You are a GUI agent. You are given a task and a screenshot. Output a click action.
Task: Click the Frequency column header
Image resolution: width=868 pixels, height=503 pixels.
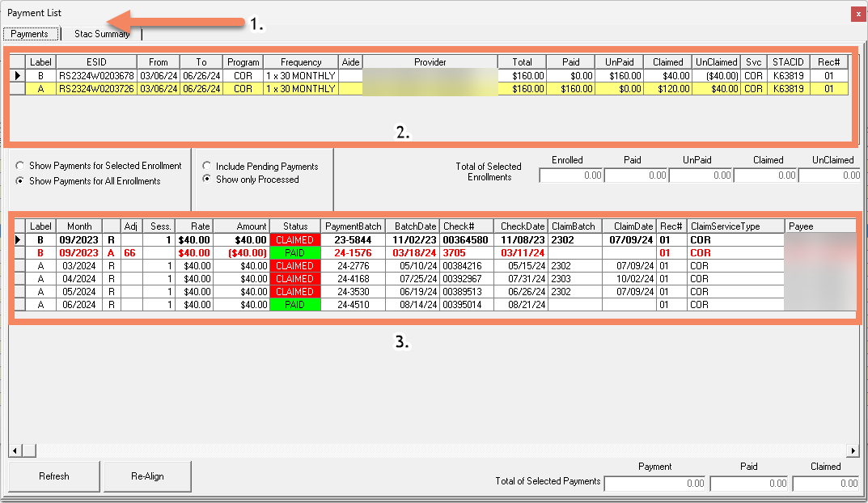coord(301,62)
